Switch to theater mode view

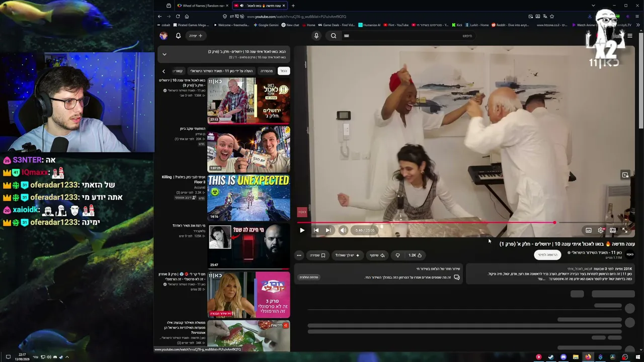pos(613,230)
